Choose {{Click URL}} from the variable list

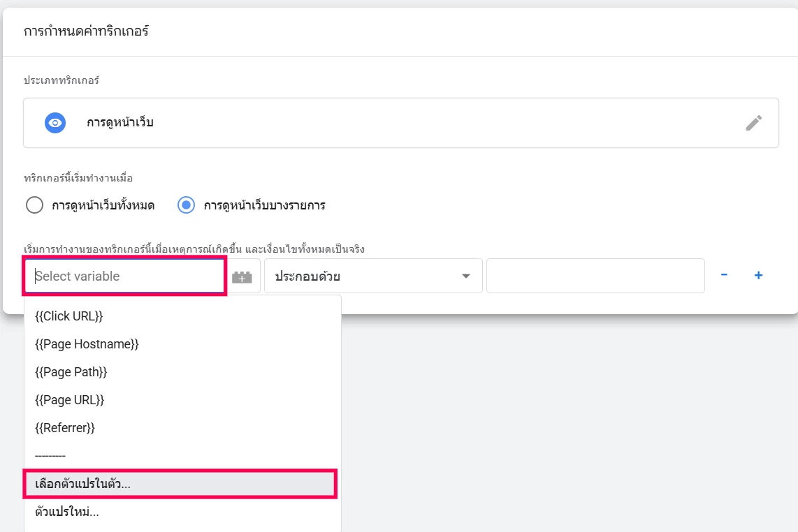(x=69, y=316)
